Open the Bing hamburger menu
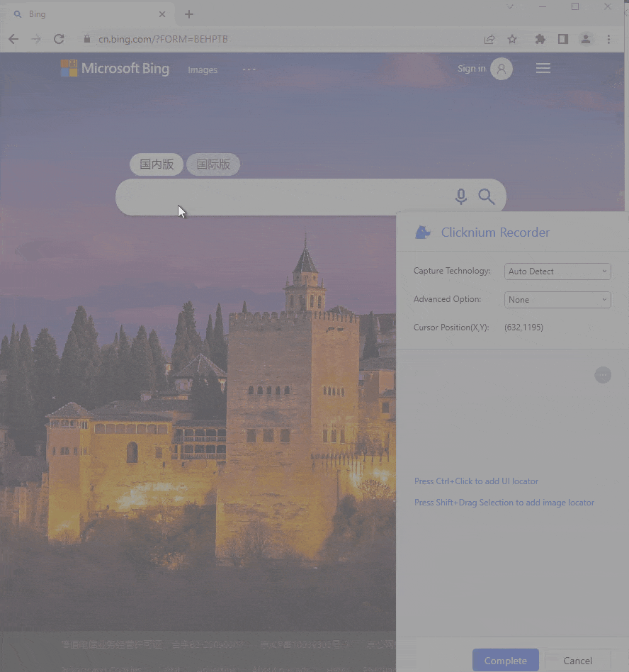629x672 pixels. (543, 69)
